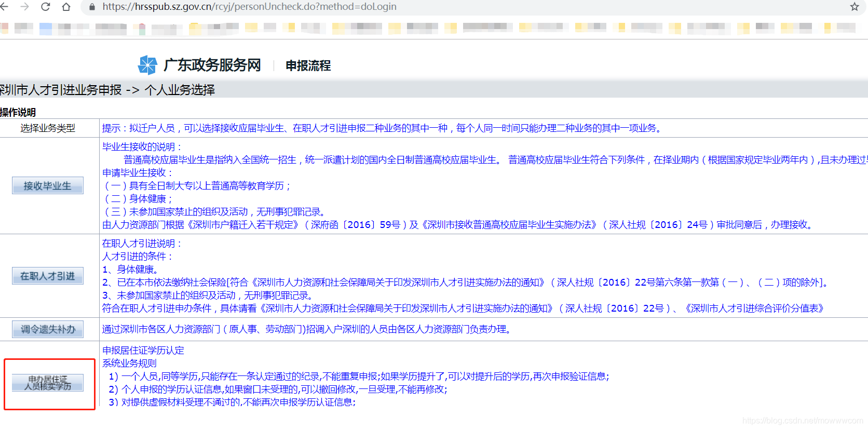Click the 选择业务类型 table cell
868x430 pixels.
(48, 128)
